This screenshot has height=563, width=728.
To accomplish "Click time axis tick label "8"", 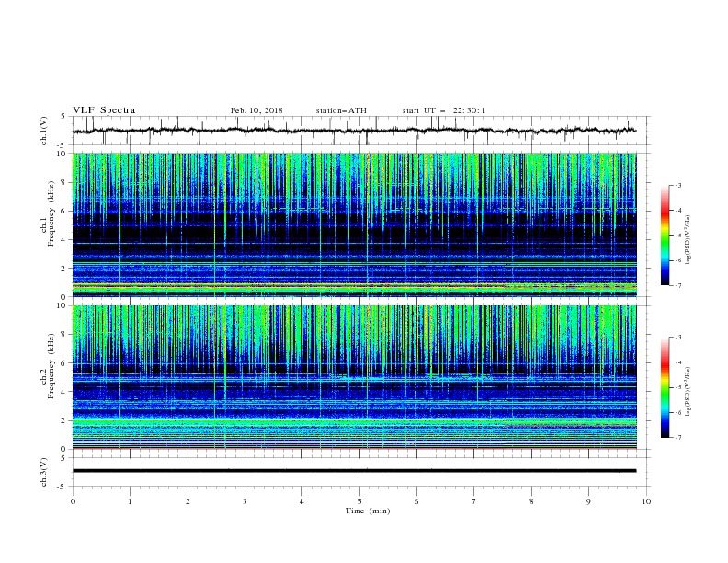I will [531, 501].
